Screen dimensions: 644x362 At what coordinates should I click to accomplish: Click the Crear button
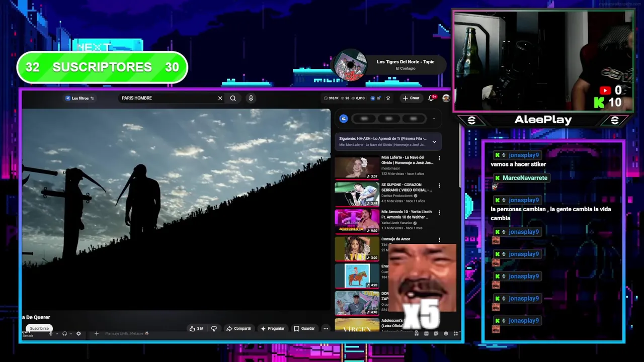411,98
